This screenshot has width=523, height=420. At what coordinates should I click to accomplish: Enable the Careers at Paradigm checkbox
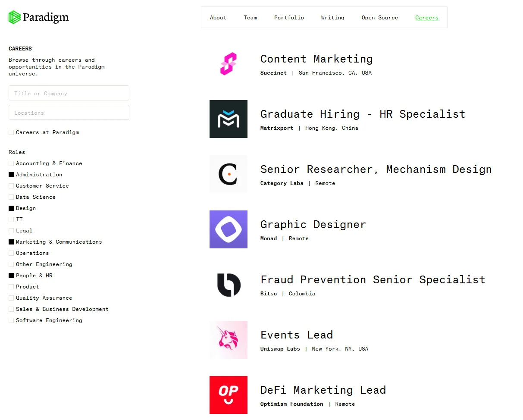tap(11, 132)
